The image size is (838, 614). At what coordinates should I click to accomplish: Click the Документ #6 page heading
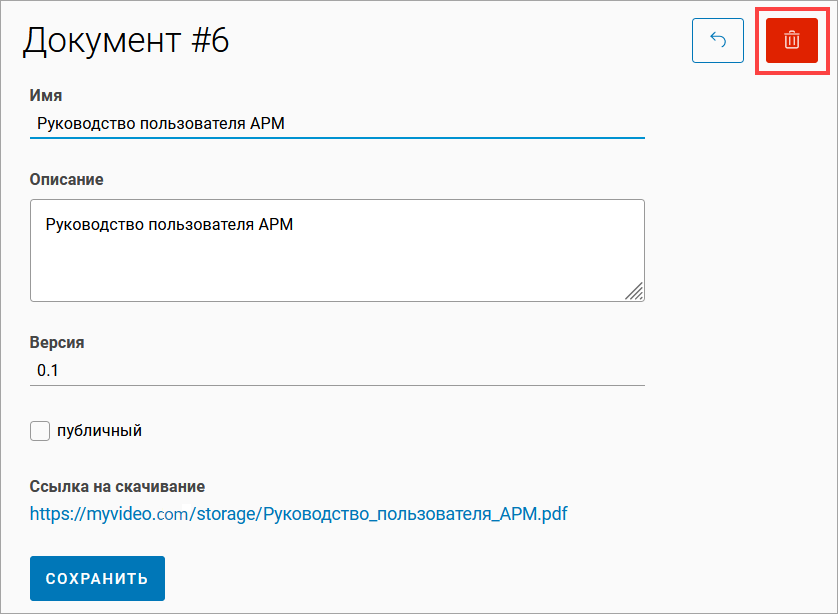point(126,41)
